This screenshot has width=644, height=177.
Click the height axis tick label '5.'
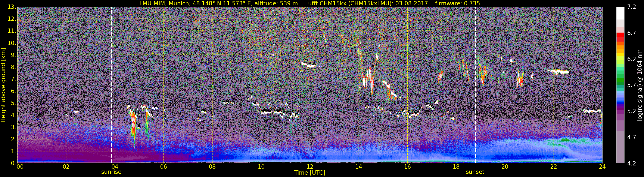coord(13,103)
